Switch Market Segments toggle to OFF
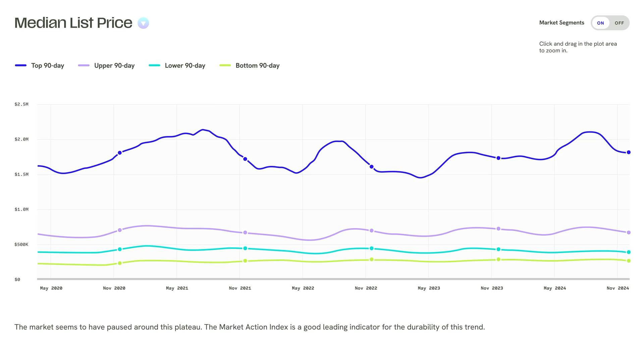Viewport: 644px width, 362px height. coord(619,23)
